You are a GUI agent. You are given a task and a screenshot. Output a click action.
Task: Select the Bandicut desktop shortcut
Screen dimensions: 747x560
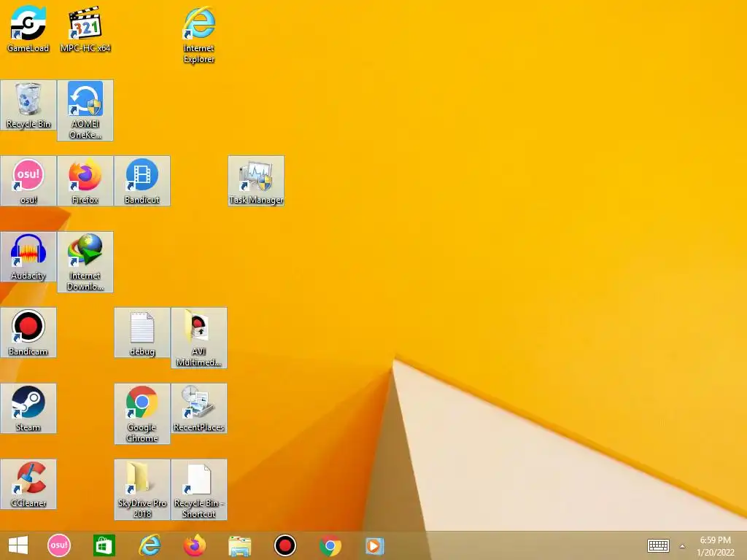coord(142,181)
